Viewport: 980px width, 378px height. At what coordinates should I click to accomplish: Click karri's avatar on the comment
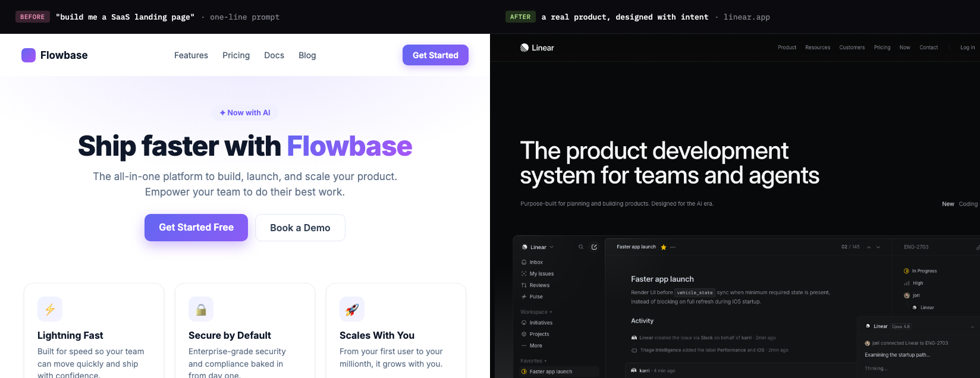tap(634, 371)
